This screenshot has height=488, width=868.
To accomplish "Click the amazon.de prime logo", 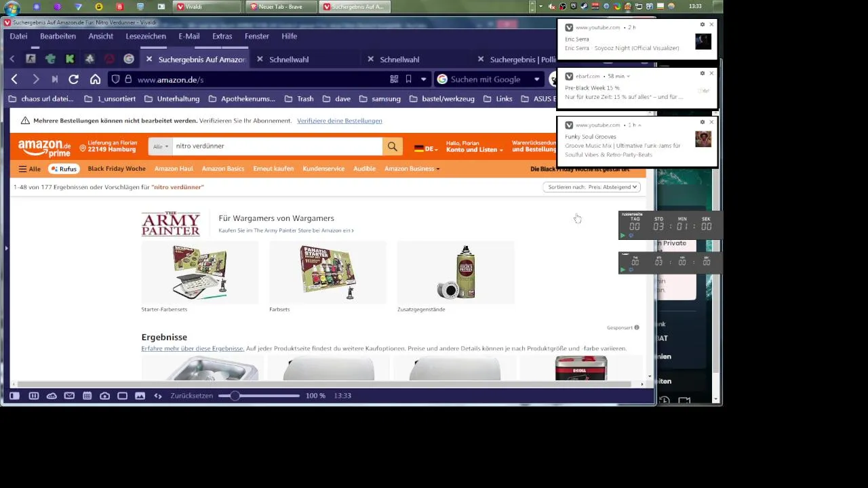I will 44,148.
